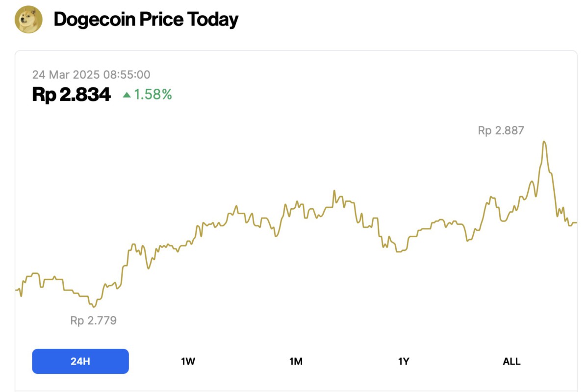Viewport: 586px width, 392px height.
Task: Click the Dogecoin Price Today title link
Action: (146, 19)
